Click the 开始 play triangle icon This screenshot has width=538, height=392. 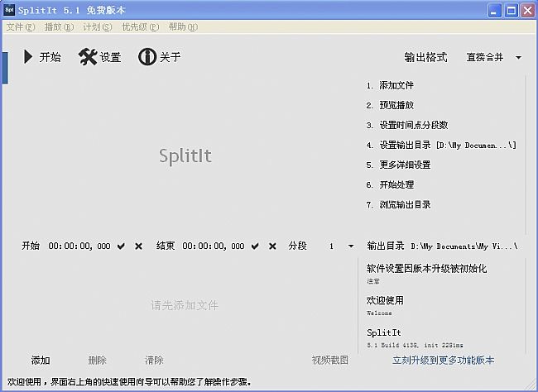[x=28, y=57]
